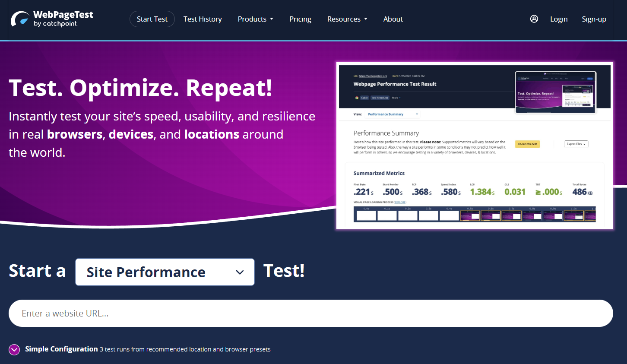Expand the Resources menu
Screen dimensions: 627x364
click(x=347, y=19)
